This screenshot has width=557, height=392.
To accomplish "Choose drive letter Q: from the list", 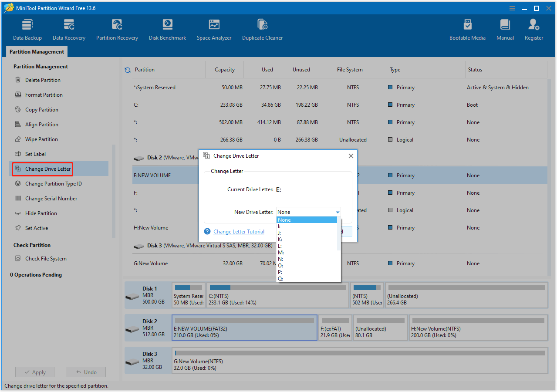I will pos(307,279).
